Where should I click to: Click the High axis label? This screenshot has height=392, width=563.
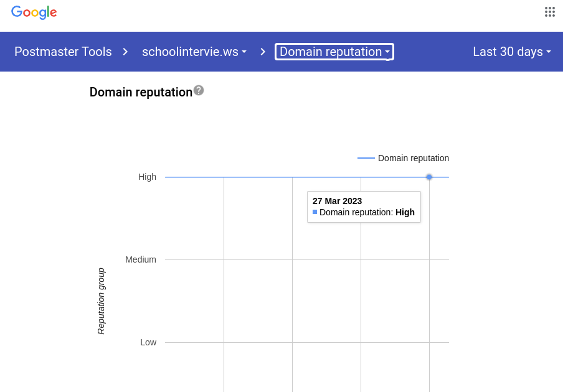point(147,177)
